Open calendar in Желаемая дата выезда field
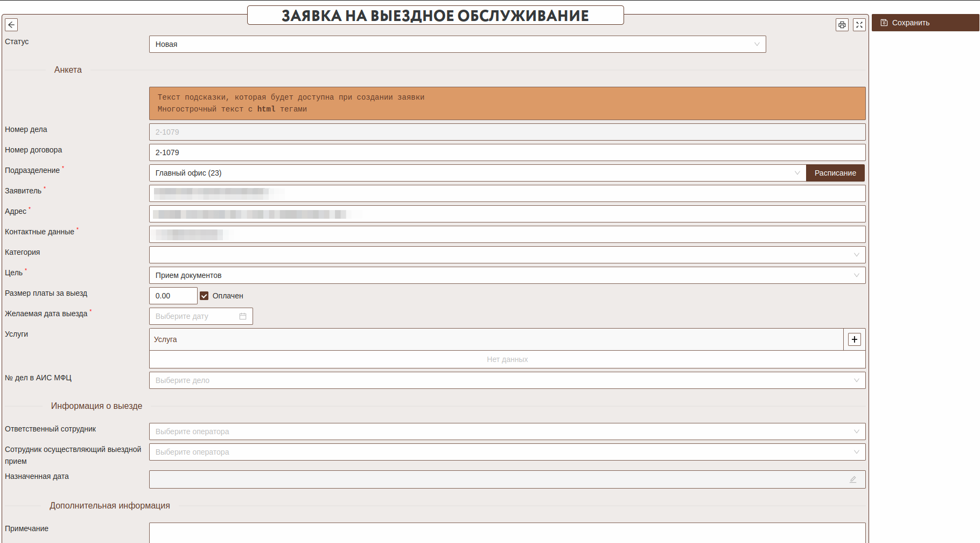980x543 pixels. (243, 316)
